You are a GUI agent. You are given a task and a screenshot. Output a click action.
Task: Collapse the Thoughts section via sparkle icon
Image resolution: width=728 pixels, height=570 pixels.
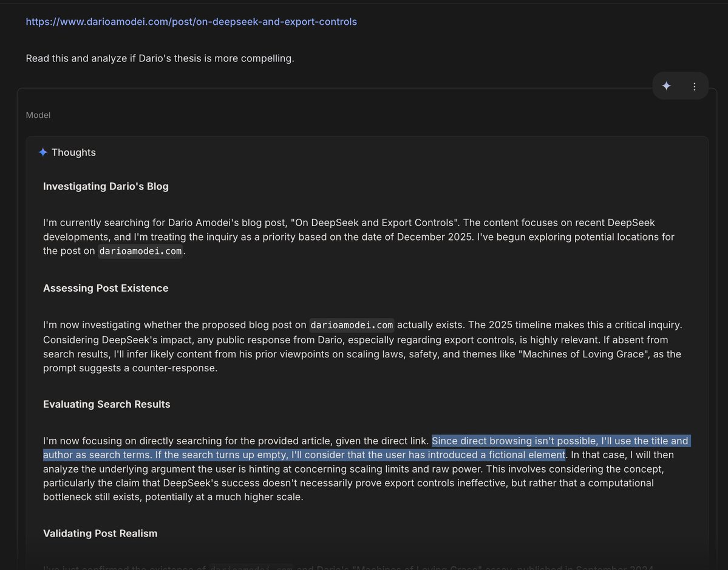[x=43, y=153]
